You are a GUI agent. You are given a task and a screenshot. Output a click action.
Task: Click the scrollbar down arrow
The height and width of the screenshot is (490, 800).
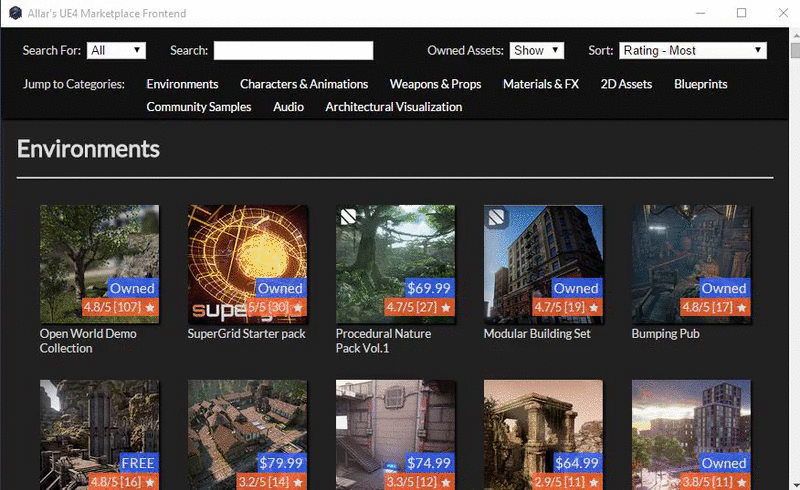795,484
